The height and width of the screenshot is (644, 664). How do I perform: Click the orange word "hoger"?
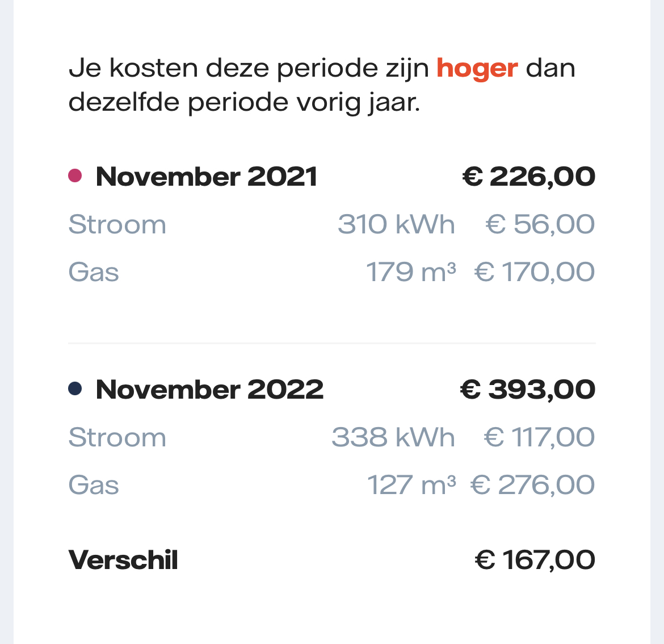pos(477,69)
